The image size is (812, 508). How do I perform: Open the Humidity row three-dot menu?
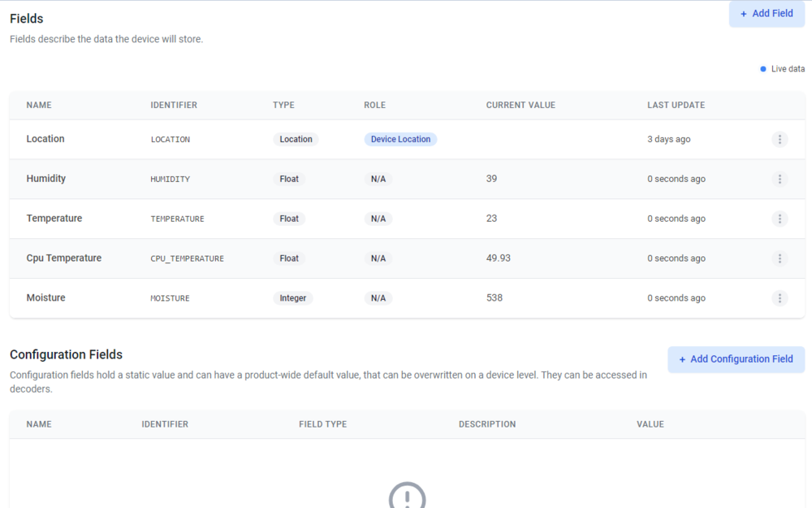[x=780, y=179]
